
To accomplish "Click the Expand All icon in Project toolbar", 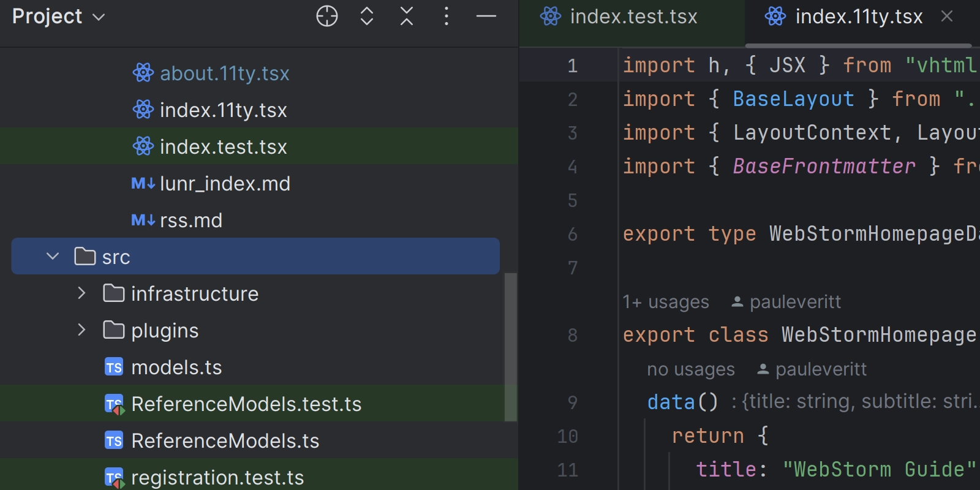I will tap(367, 17).
